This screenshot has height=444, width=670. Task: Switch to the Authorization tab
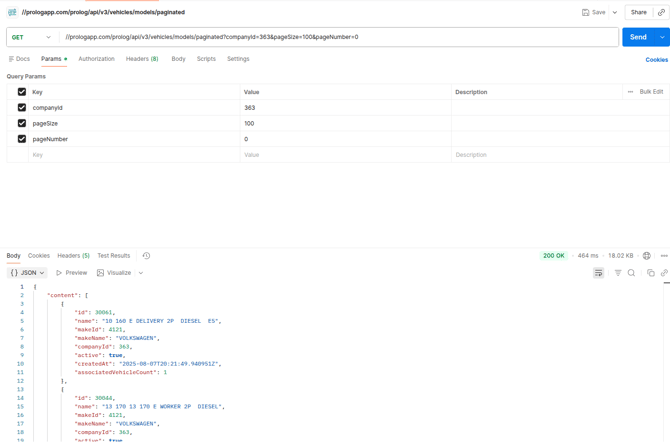tap(96, 59)
